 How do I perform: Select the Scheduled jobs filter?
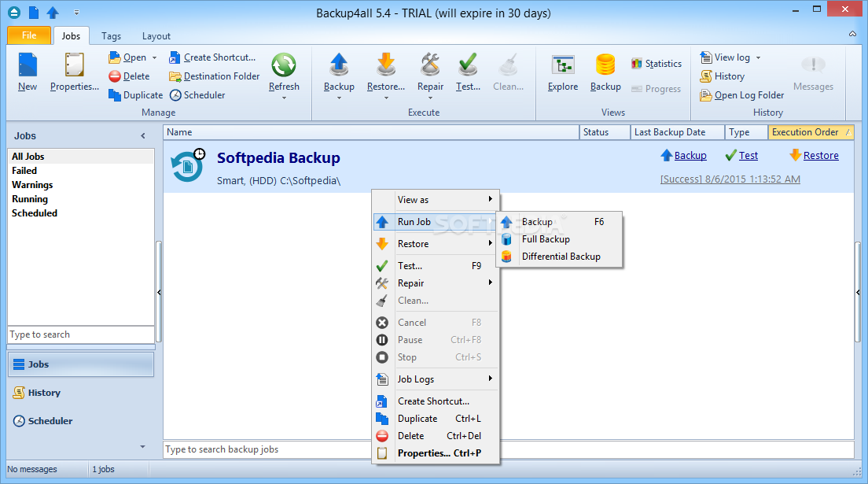81,213
